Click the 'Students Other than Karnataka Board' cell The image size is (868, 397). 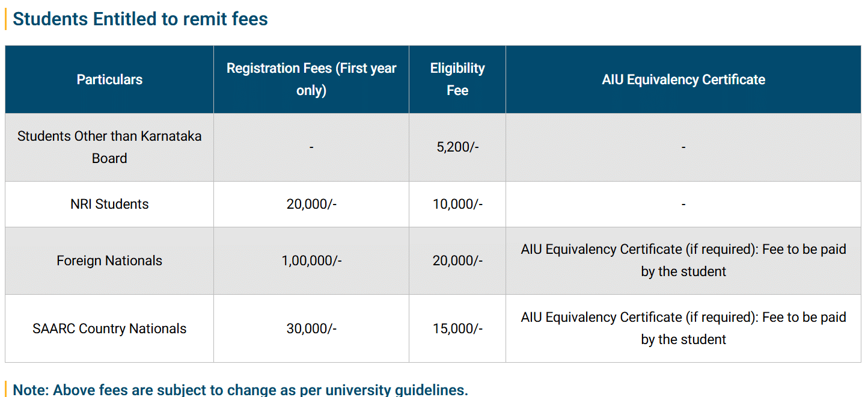109,147
